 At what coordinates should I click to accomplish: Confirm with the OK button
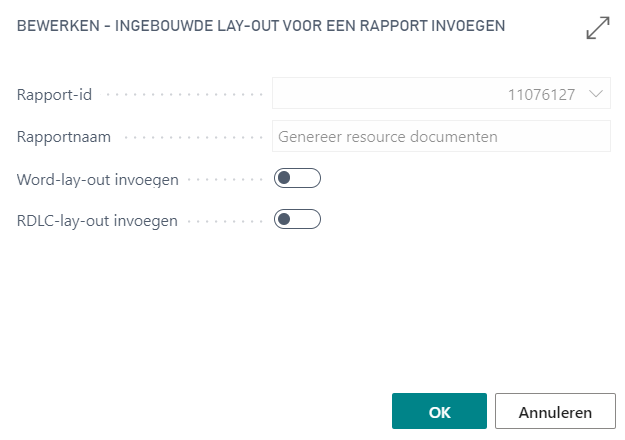click(x=439, y=411)
